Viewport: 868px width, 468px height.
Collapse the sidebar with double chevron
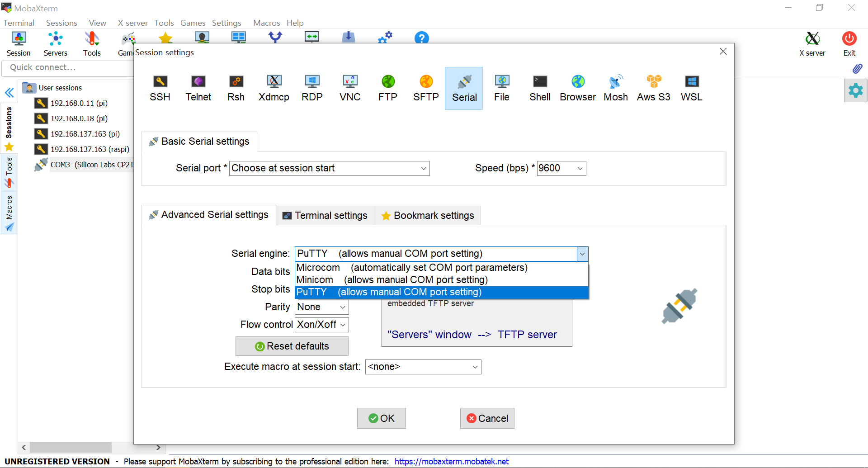tap(9, 93)
